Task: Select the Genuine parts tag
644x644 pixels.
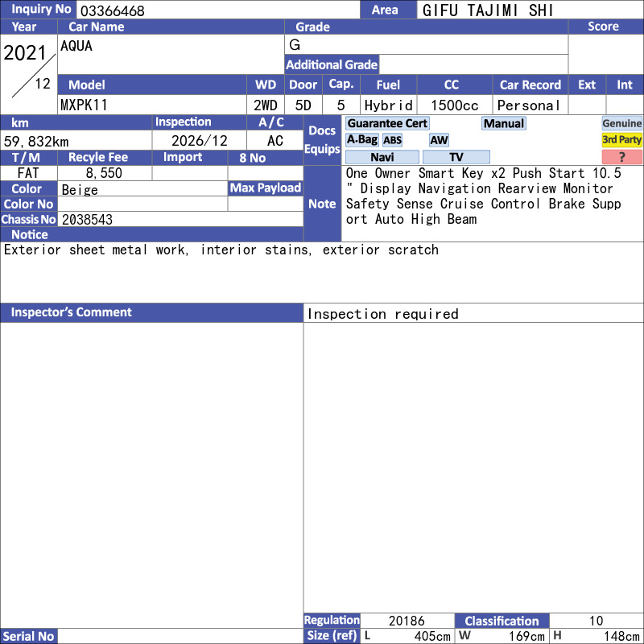Action: pyautogui.click(x=622, y=123)
